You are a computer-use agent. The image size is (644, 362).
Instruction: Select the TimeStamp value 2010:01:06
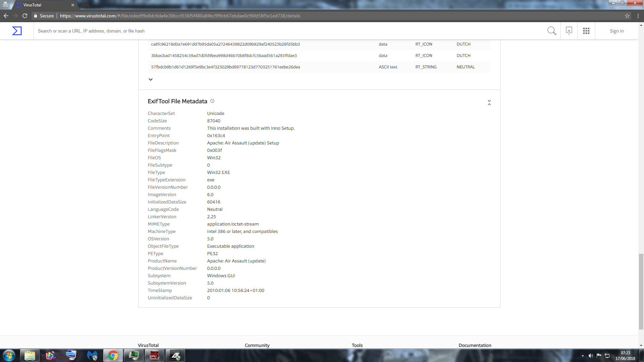click(235, 291)
